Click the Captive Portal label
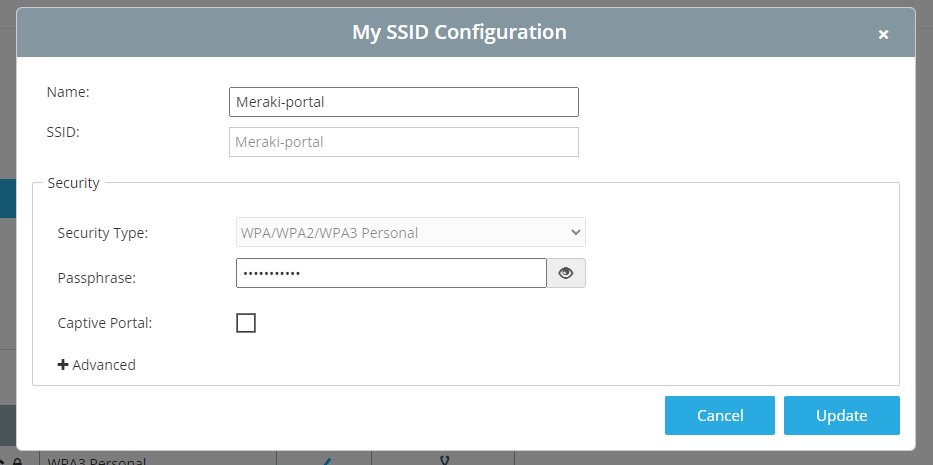Viewport: 933px width, 465px height. pos(105,323)
